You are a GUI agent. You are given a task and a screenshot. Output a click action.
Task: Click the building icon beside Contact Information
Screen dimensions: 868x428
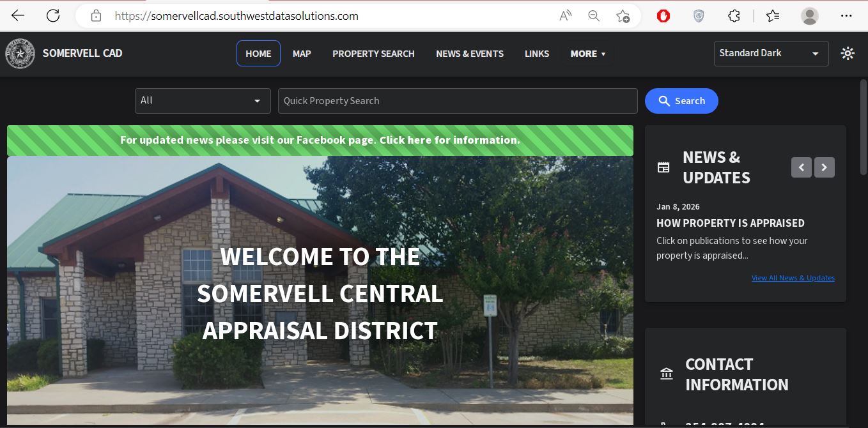coord(667,374)
